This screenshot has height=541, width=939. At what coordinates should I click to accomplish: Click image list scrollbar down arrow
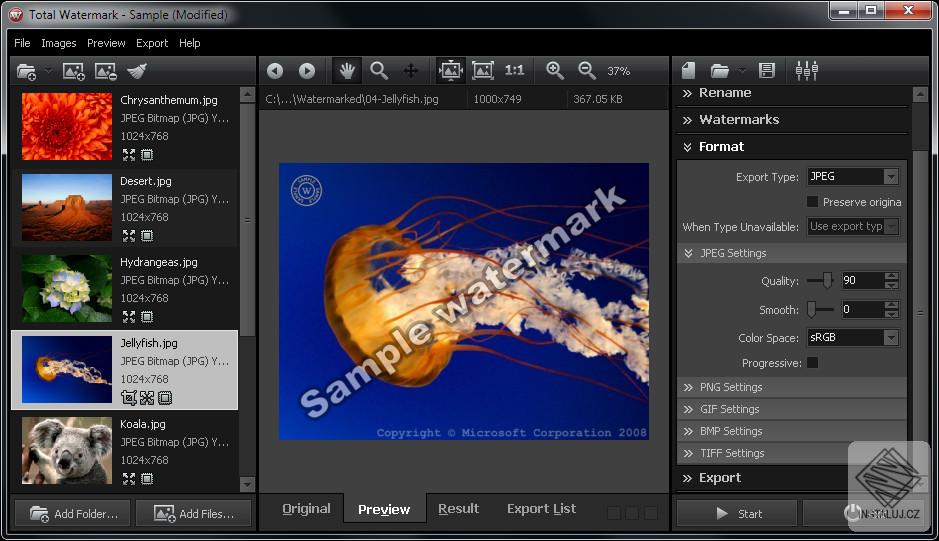247,483
